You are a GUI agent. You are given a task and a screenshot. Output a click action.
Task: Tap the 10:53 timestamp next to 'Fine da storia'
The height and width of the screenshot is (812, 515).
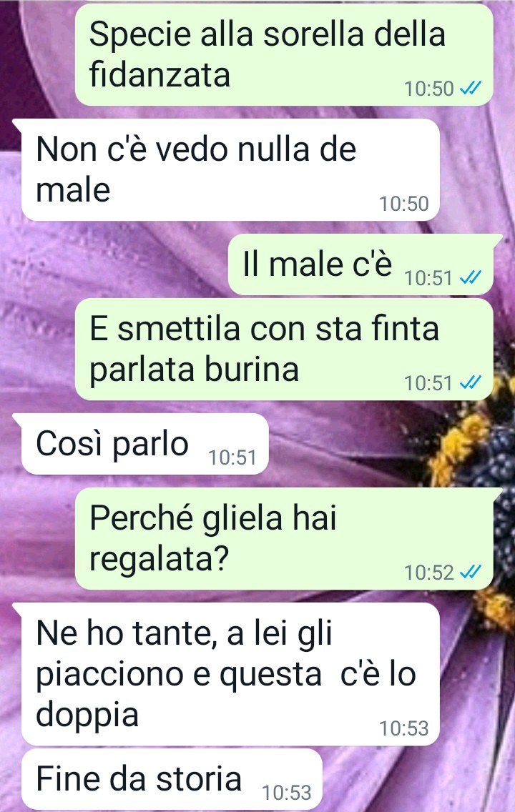pos(287,792)
